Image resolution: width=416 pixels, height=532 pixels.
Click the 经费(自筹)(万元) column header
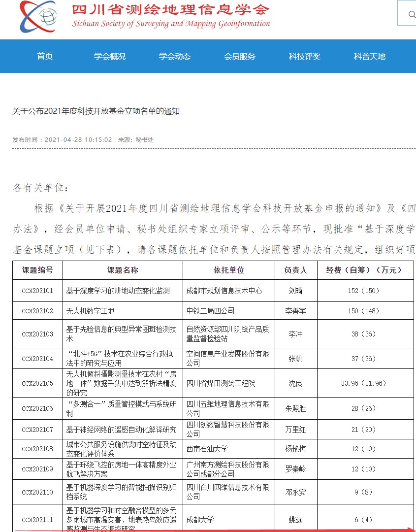[x=364, y=270]
